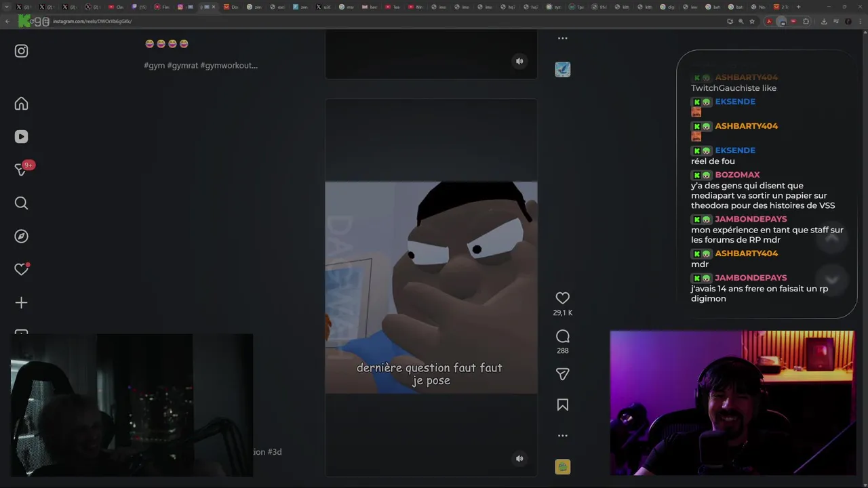Image resolution: width=868 pixels, height=488 pixels.
Task: Open Messages with the 9+ badge
Action: (x=21, y=169)
